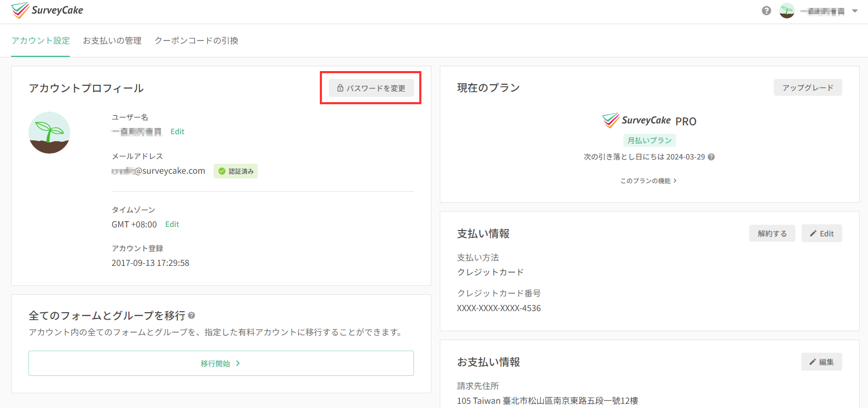Image resolution: width=868 pixels, height=408 pixels.
Task: Click the パスワードを変更 button
Action: coord(371,88)
